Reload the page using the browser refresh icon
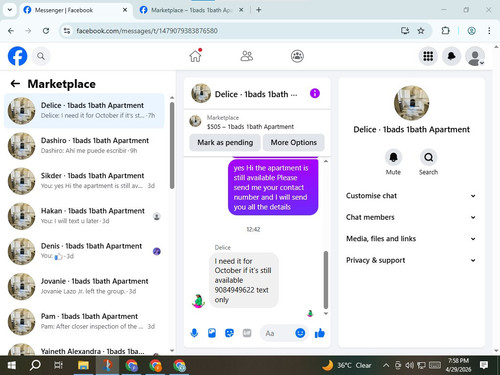500x375 pixels. click(46, 31)
